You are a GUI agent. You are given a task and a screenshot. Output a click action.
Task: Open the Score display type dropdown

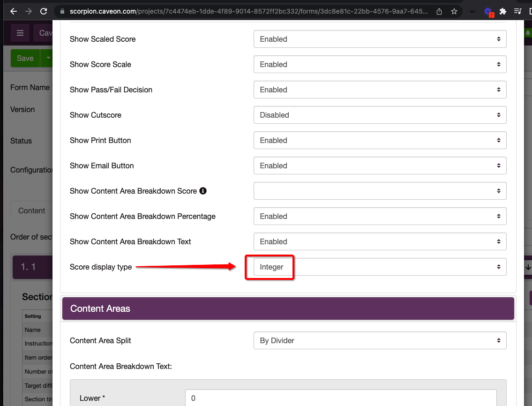[x=380, y=267]
